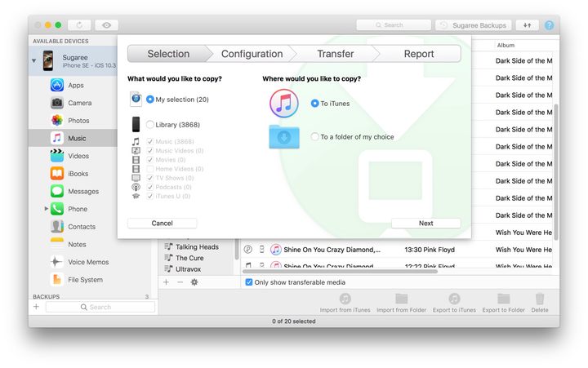Open the playlist gear settings

pos(194,282)
